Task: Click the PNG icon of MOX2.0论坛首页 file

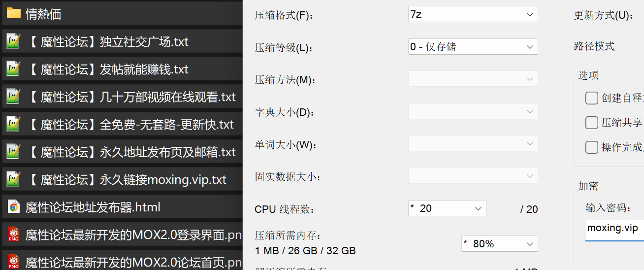Action: pyautogui.click(x=14, y=262)
